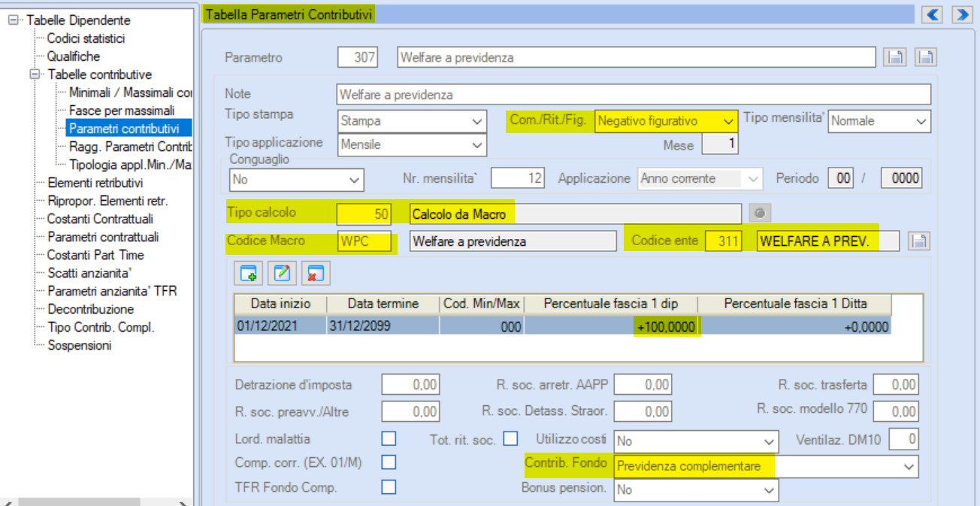Toggle the Tot. rit. soc. checkbox
Screen dimensions: 980x506
(x=510, y=438)
